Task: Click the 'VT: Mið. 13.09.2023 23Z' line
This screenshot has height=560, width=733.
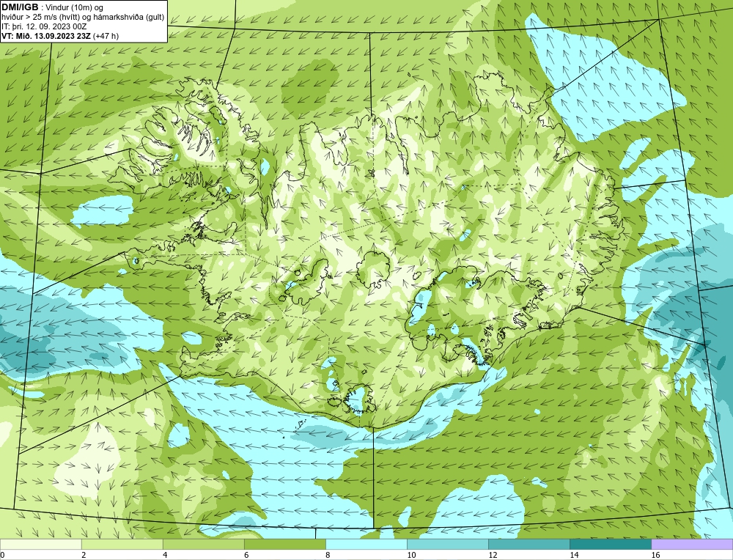Action: tap(46, 36)
